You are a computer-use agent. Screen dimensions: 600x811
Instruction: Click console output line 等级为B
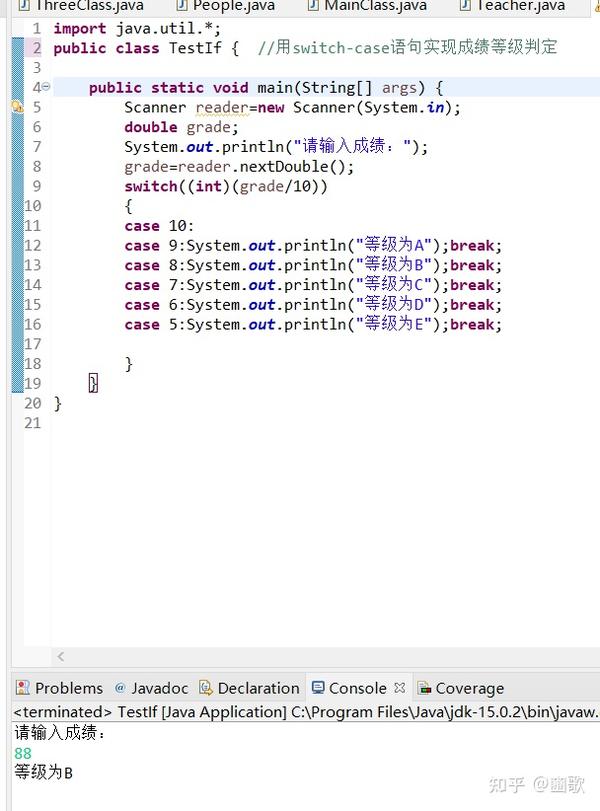[43, 773]
